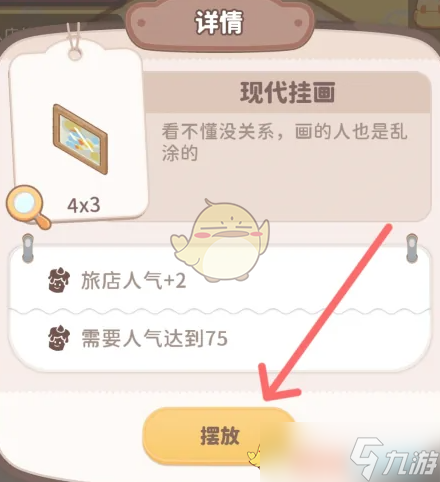The height and width of the screenshot is (482, 440).
Task: Tap the 详情 title banner
Action: click(x=219, y=23)
